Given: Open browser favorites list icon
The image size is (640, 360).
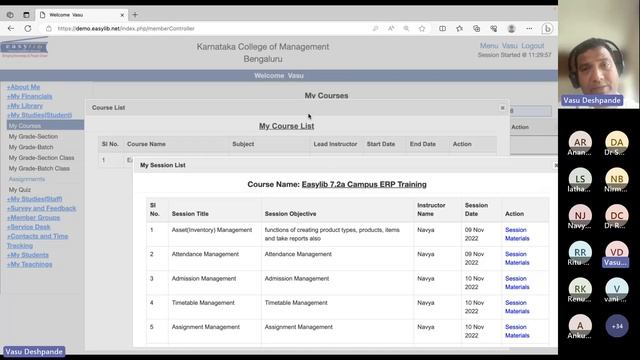Looking at the screenshot, I should (460, 29).
